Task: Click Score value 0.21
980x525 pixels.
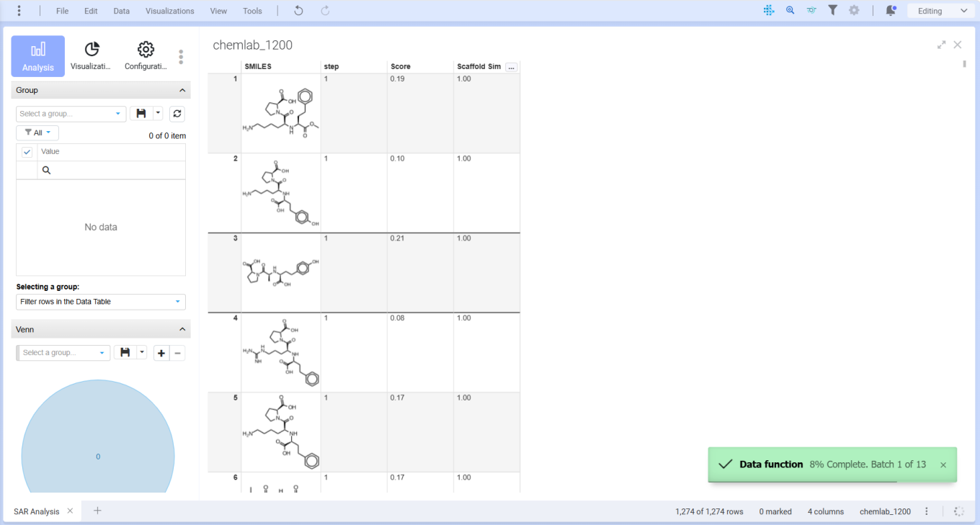Action: [397, 238]
